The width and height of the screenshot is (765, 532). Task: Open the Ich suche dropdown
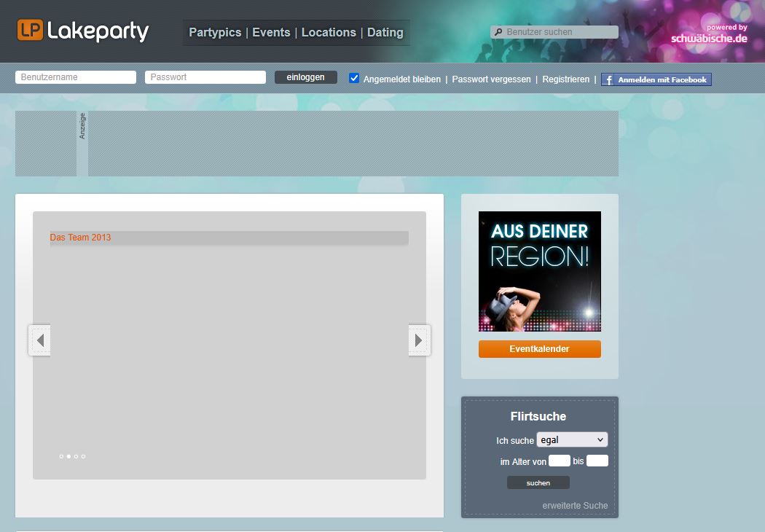click(572, 439)
